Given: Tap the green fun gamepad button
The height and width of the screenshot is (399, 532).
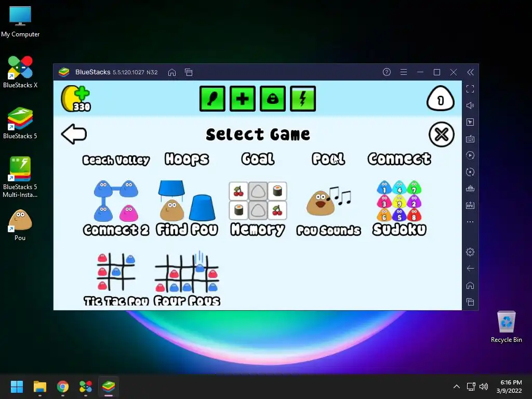Looking at the screenshot, I should 273,99.
